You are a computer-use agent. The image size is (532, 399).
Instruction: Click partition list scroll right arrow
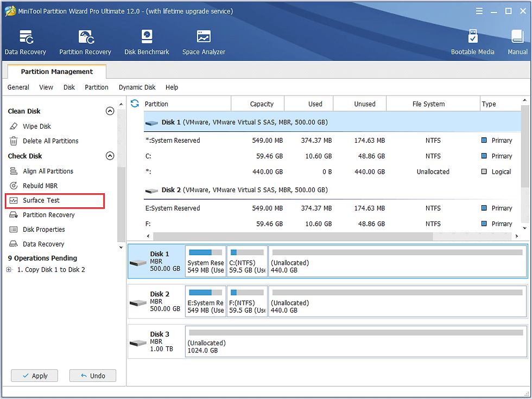click(517, 236)
